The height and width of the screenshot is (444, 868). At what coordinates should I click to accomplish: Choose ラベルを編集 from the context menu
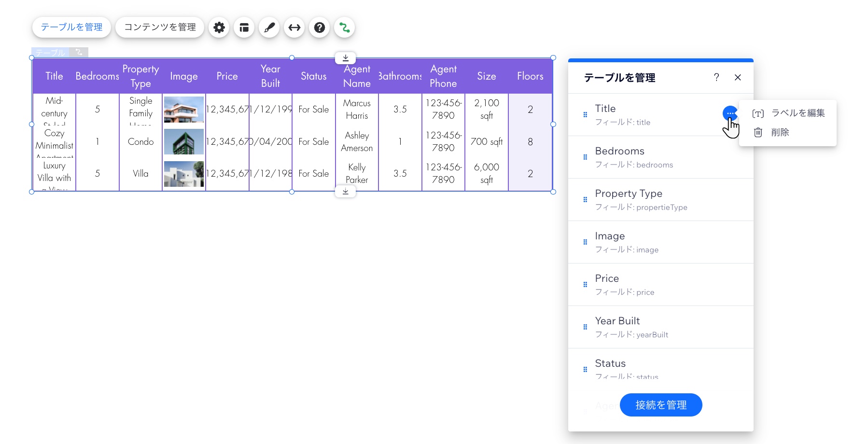pos(789,113)
